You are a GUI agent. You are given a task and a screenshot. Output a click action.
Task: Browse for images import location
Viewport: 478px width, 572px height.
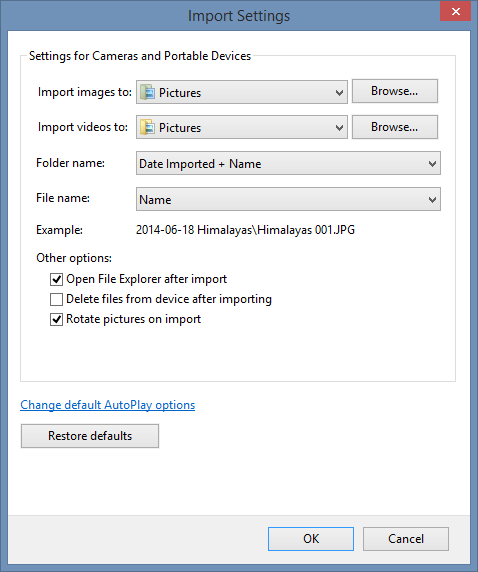coord(395,91)
